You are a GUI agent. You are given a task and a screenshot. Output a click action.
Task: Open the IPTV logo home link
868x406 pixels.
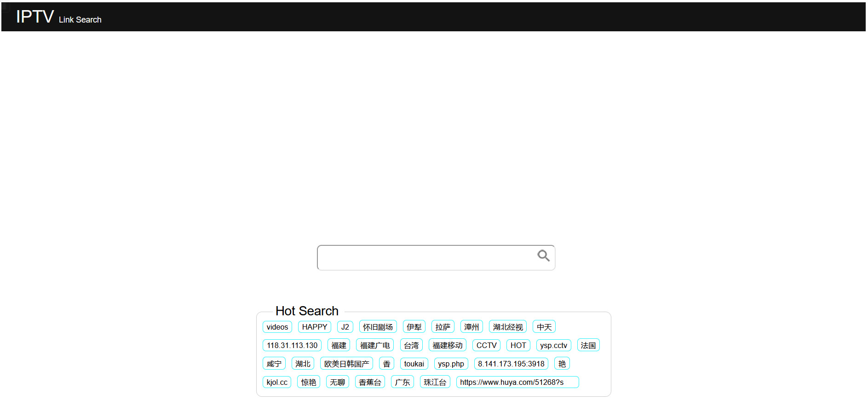click(x=35, y=17)
